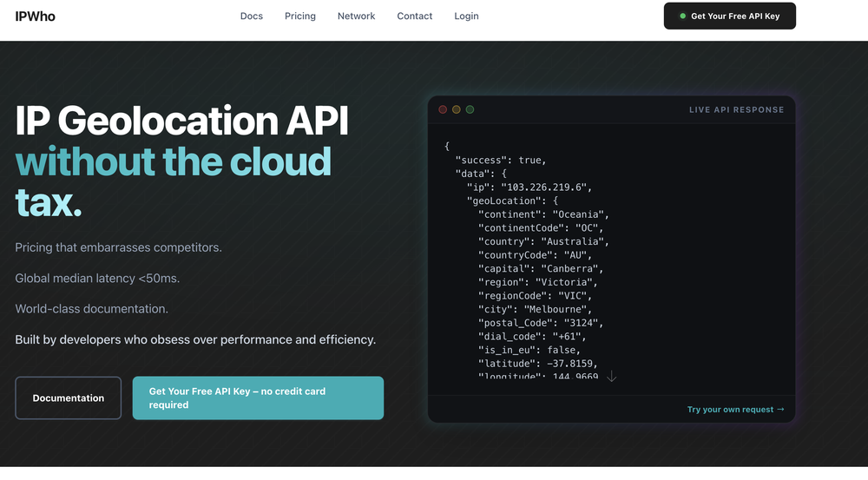This screenshot has width=868, height=480.
Task: Open the Docs page
Action: [252, 16]
